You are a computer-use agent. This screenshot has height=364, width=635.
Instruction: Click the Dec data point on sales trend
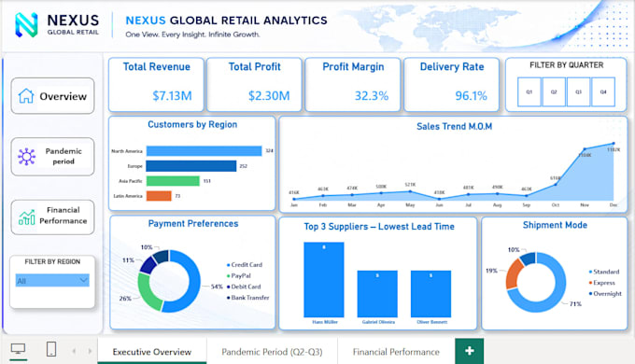coord(614,144)
